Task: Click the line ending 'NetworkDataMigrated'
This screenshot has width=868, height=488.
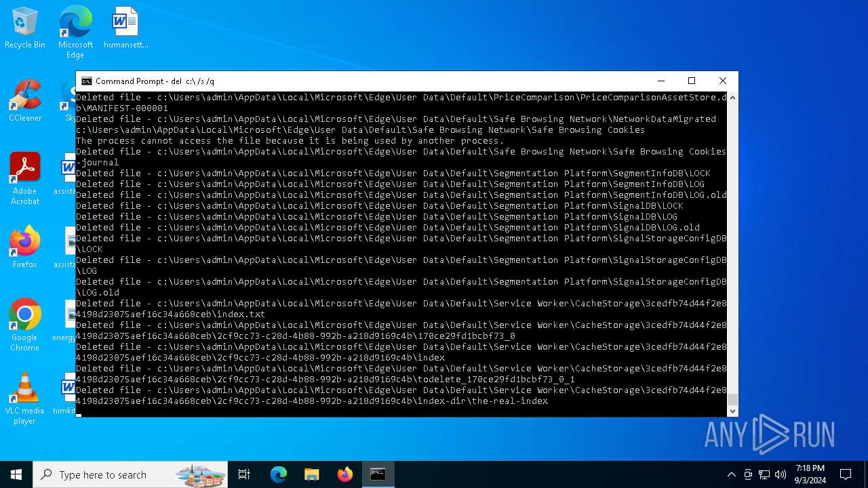Action: click(x=396, y=119)
